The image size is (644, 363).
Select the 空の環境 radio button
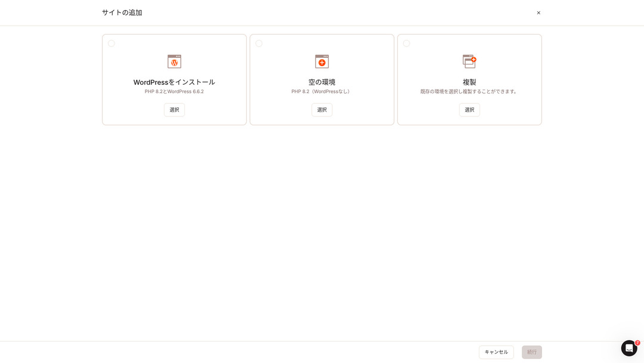click(x=259, y=43)
